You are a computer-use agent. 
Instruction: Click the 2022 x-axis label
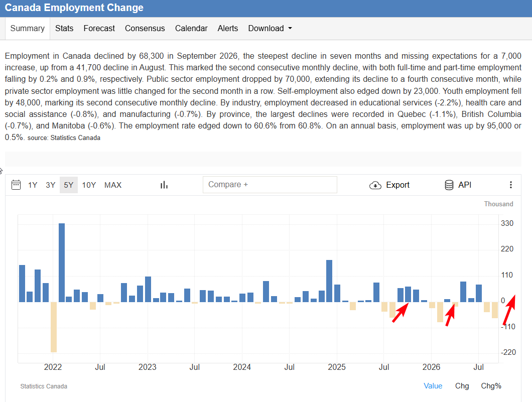click(x=53, y=367)
